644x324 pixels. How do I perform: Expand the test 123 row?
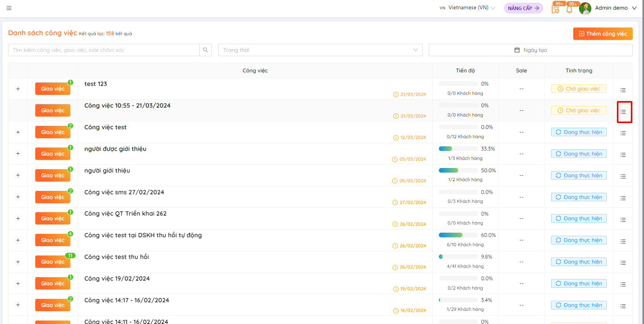click(x=18, y=89)
